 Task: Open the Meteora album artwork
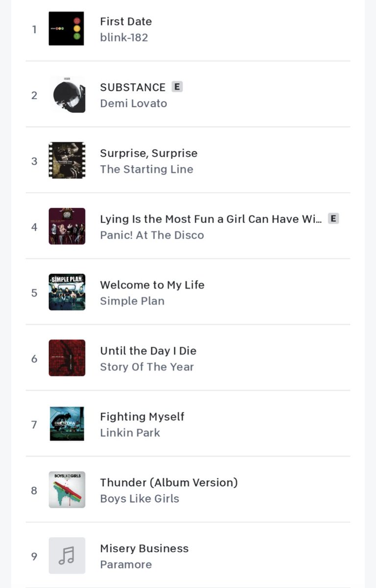(x=67, y=424)
